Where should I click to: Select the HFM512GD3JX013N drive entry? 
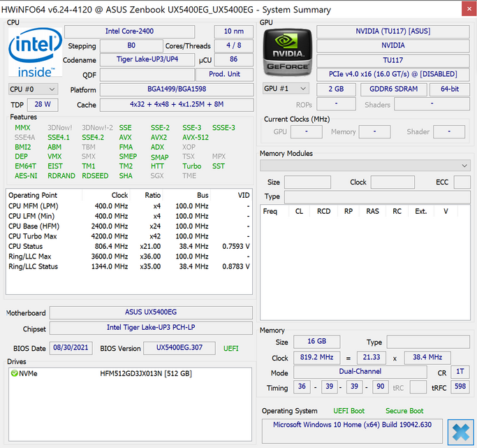130,373
